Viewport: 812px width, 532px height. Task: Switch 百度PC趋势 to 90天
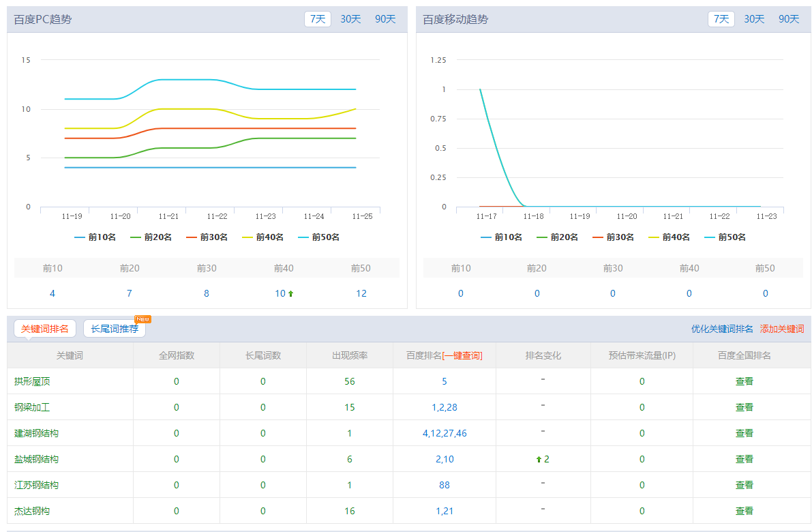coord(385,19)
